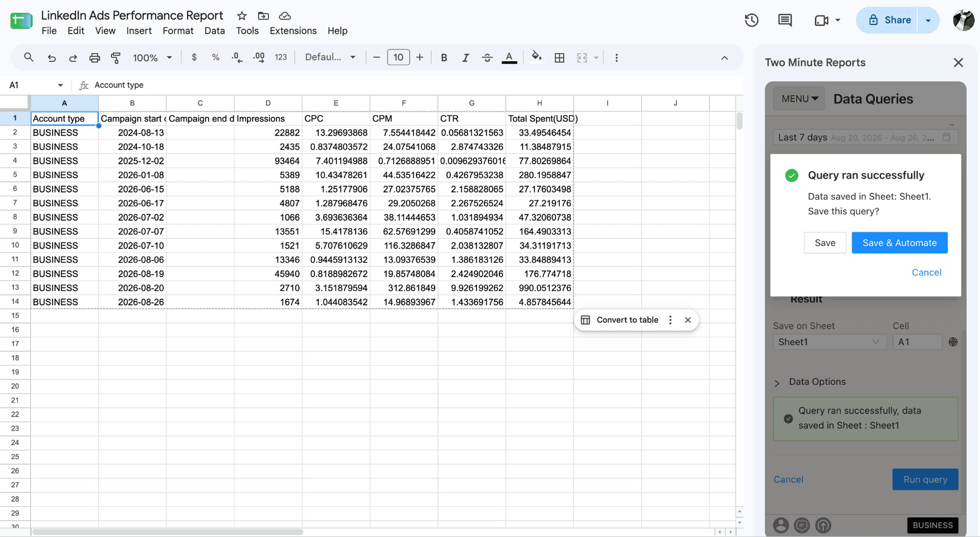The image size is (980, 537).
Task: Format as currency with dollar icon
Action: point(194,58)
